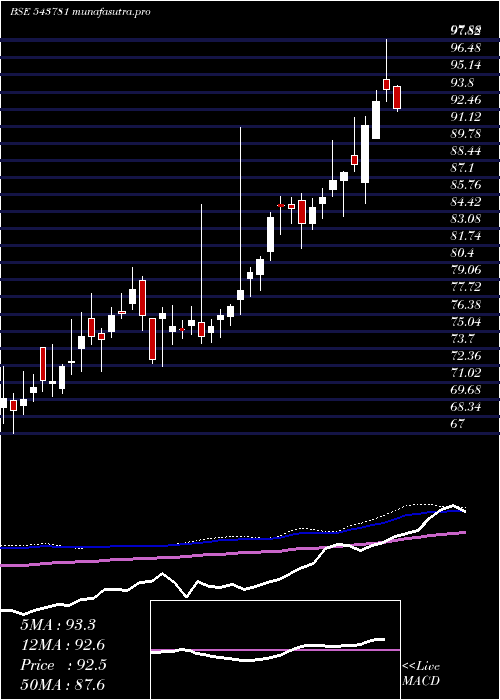Click the 79.06 price axis label

click(x=466, y=270)
